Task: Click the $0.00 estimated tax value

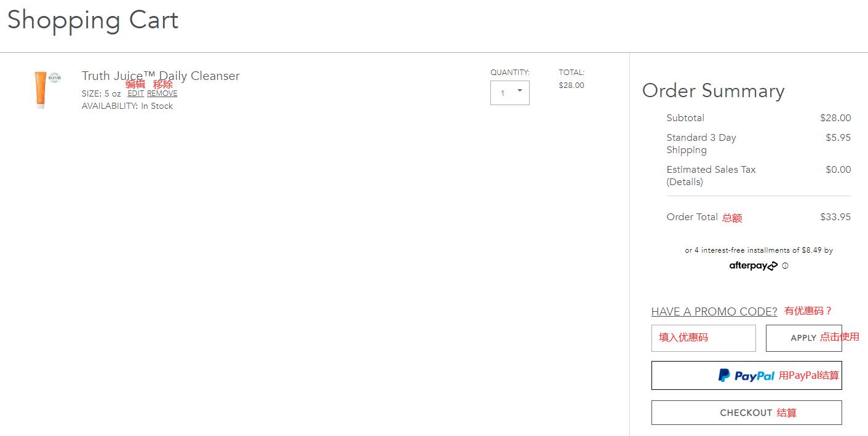Action: pyautogui.click(x=838, y=169)
